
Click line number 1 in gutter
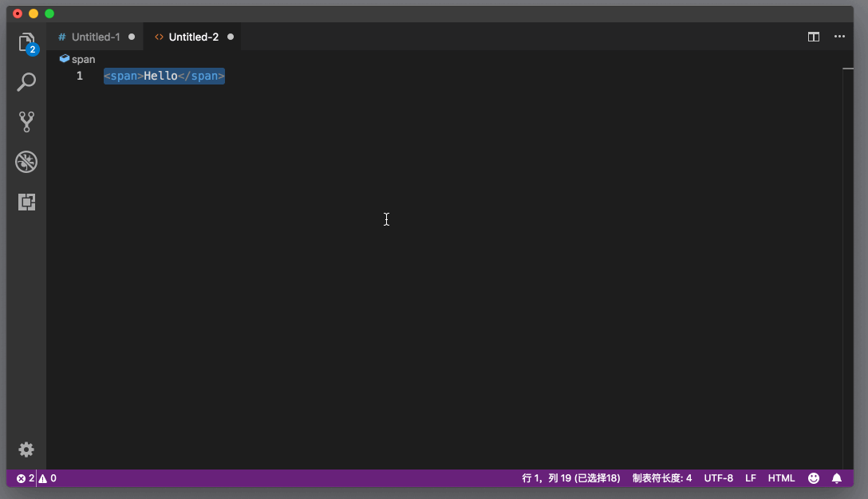80,76
